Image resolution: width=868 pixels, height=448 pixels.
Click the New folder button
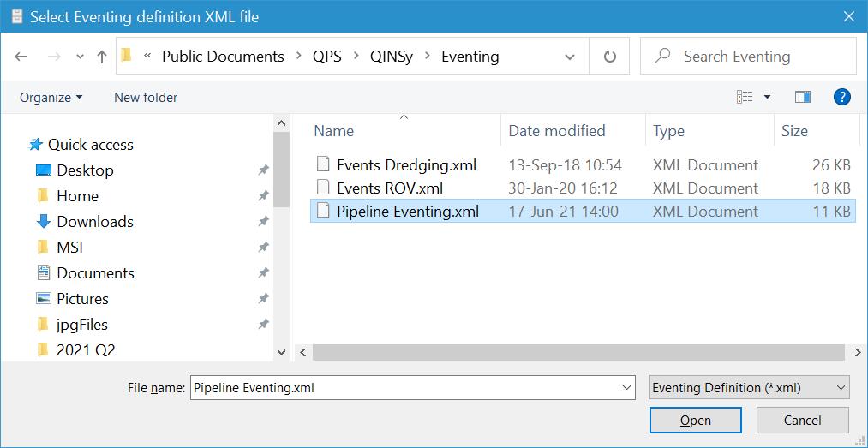146,97
